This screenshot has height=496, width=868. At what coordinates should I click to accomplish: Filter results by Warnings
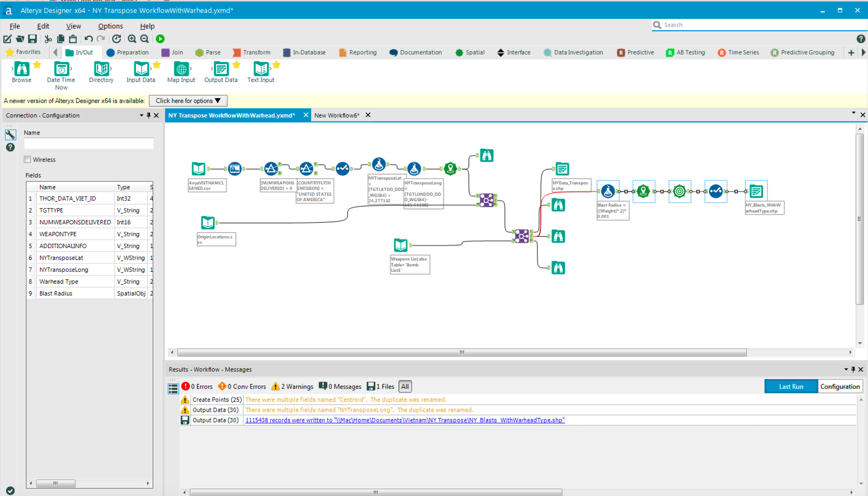pos(292,387)
